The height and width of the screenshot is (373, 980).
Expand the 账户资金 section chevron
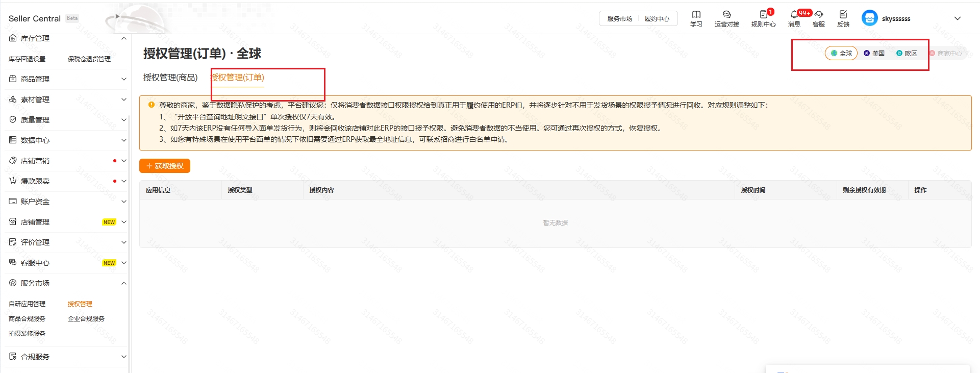point(123,202)
